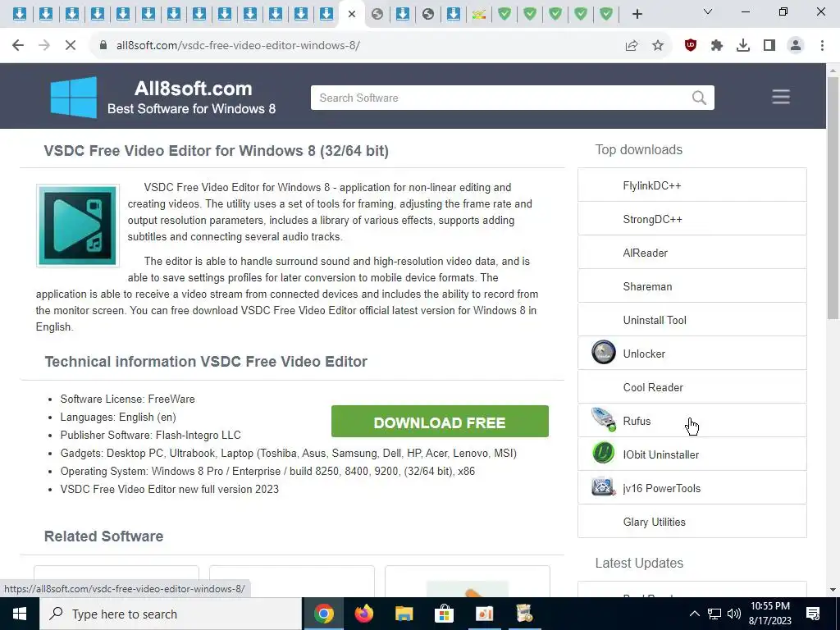This screenshot has height=630, width=840.
Task: Show Chrome downloads tray
Action: pos(743,46)
